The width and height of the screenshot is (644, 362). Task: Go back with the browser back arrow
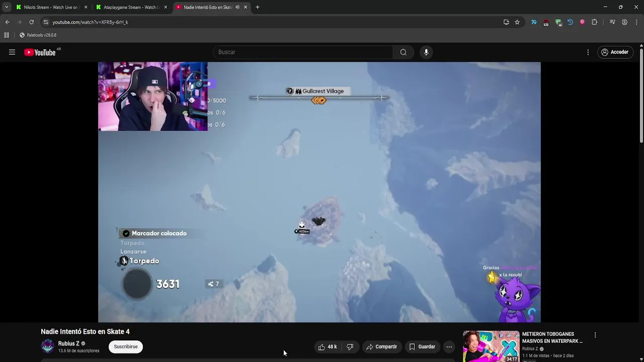[7, 22]
